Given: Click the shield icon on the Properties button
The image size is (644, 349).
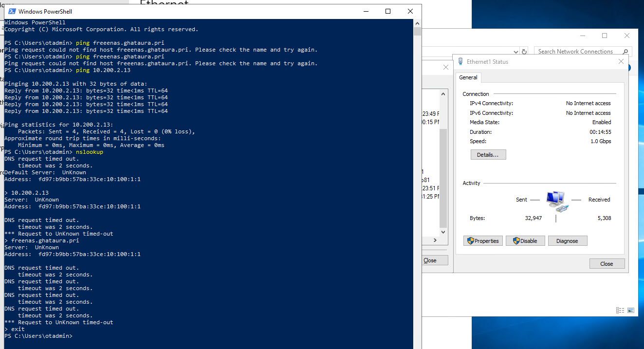Looking at the screenshot, I should (470, 241).
